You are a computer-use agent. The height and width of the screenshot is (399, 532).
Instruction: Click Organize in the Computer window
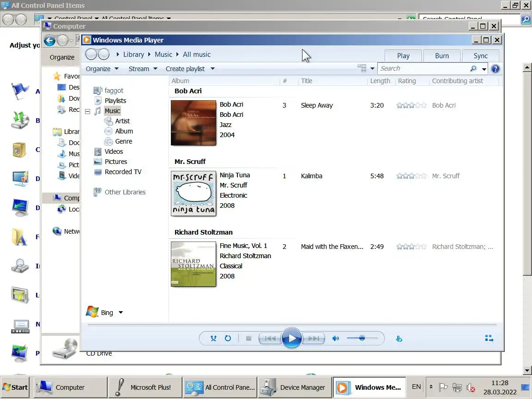62,57
